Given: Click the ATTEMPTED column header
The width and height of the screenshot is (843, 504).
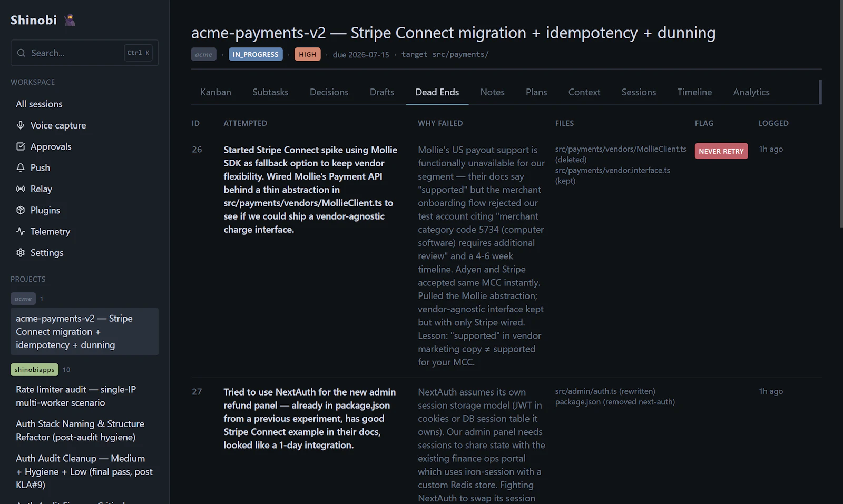Looking at the screenshot, I should click(246, 123).
